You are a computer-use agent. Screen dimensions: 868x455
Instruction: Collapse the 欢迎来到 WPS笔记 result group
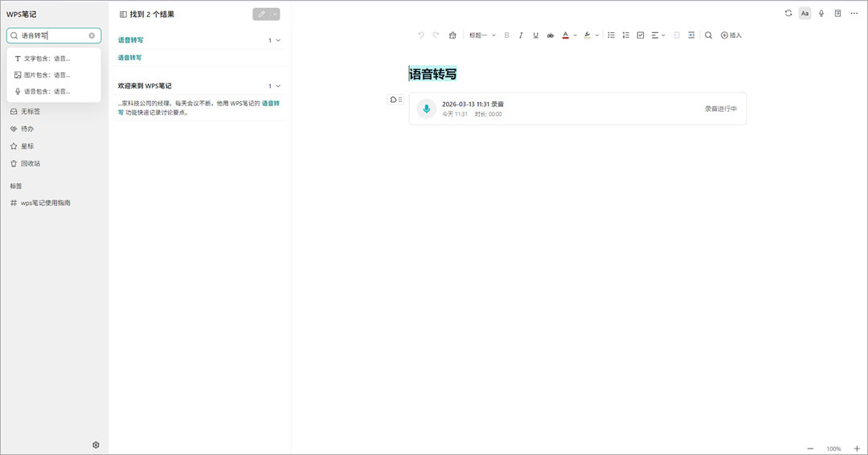[278, 86]
